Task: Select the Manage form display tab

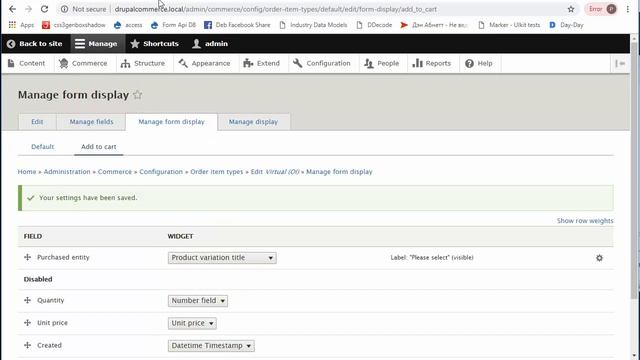Action: pos(171,122)
